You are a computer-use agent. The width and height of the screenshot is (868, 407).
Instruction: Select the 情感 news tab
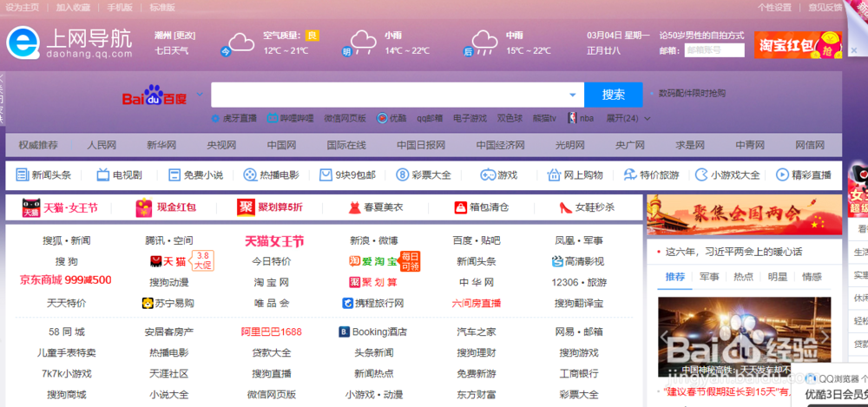(812, 276)
